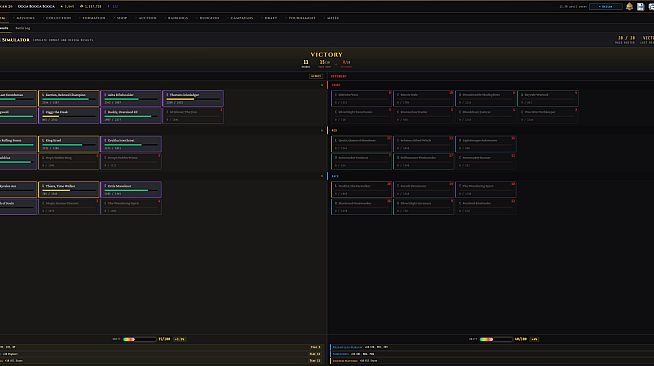This screenshot has width=654, height=366.
Task: Collapse the left panel's front row
Action: (x=322, y=85)
